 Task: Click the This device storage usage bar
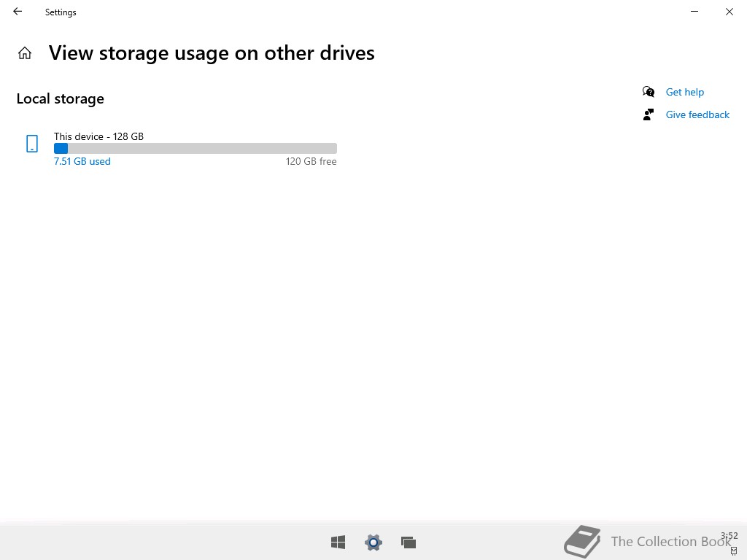(196, 148)
